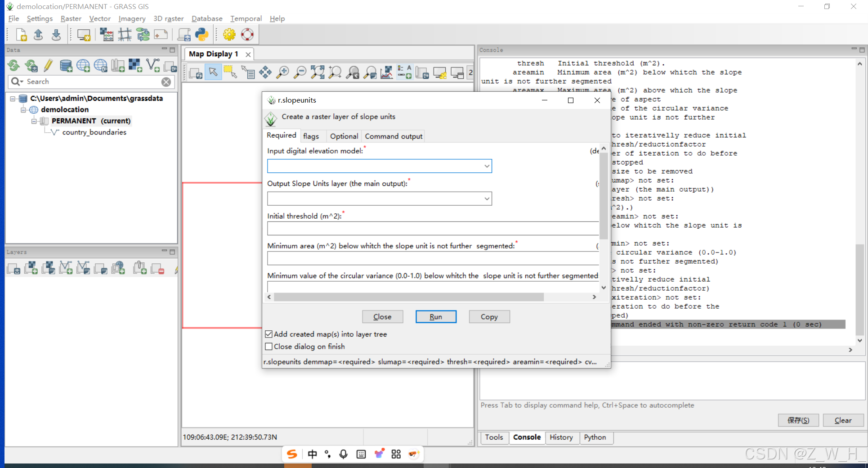This screenshot has width=868, height=468.
Task: Switch to flags tab in r.slopeunits
Action: coord(311,136)
